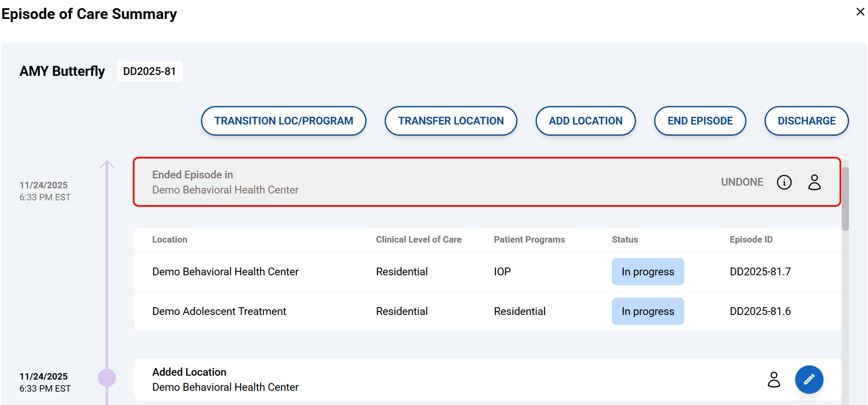Click the Status column header

[x=625, y=240]
